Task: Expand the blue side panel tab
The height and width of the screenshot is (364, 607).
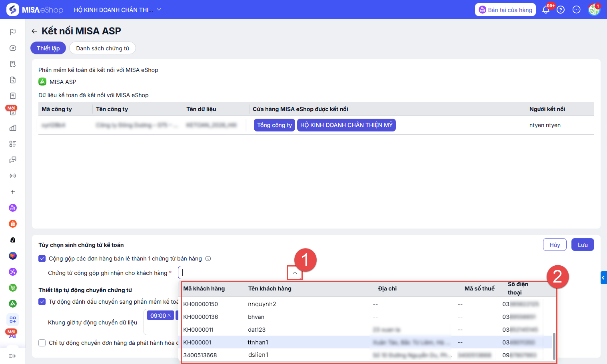Action: (604, 278)
